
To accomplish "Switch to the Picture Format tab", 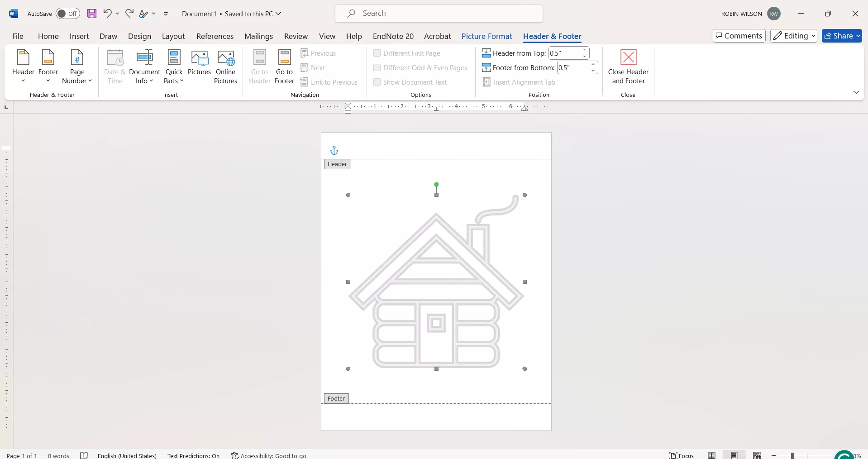I will pyautogui.click(x=486, y=36).
